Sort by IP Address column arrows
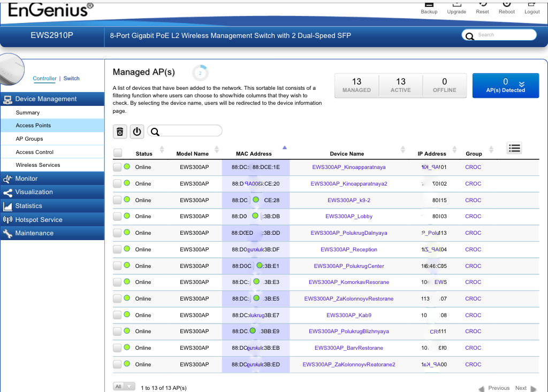 click(455, 150)
